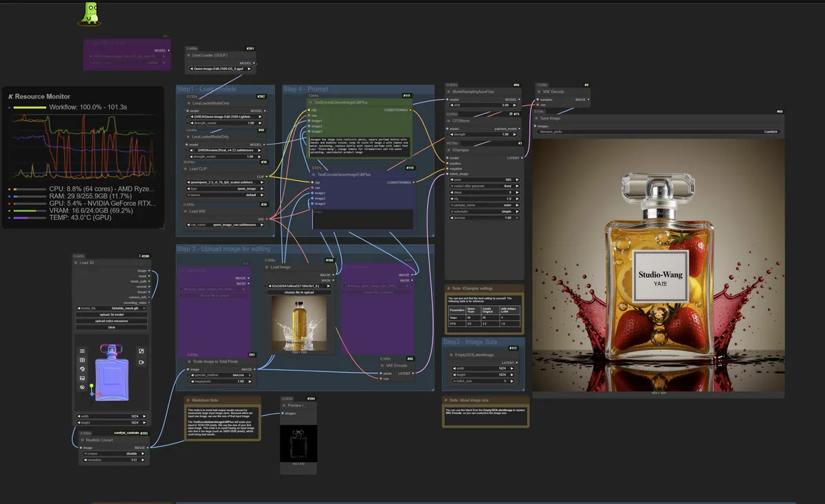Click the Markdown Note node title
Viewport: 825px width, 504px height.
pos(204,400)
